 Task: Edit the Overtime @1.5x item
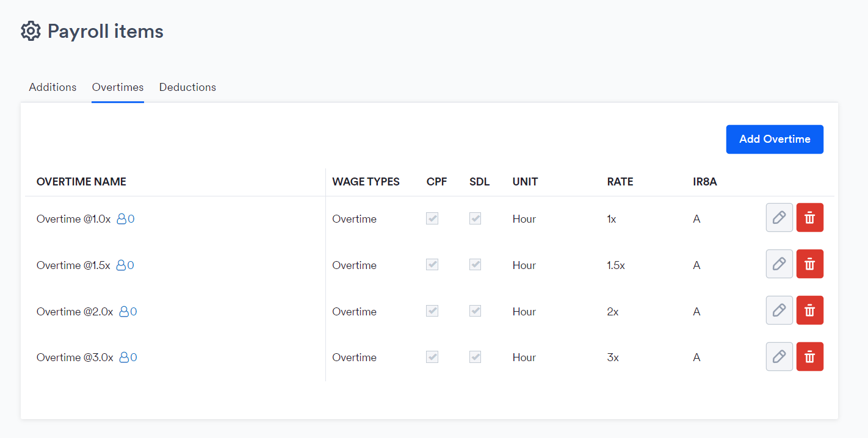(779, 264)
